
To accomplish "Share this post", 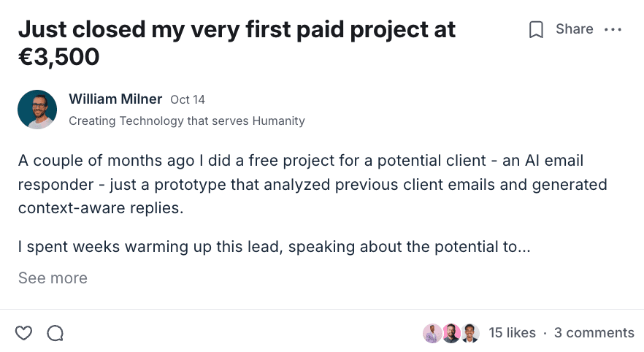I will pos(574,29).
